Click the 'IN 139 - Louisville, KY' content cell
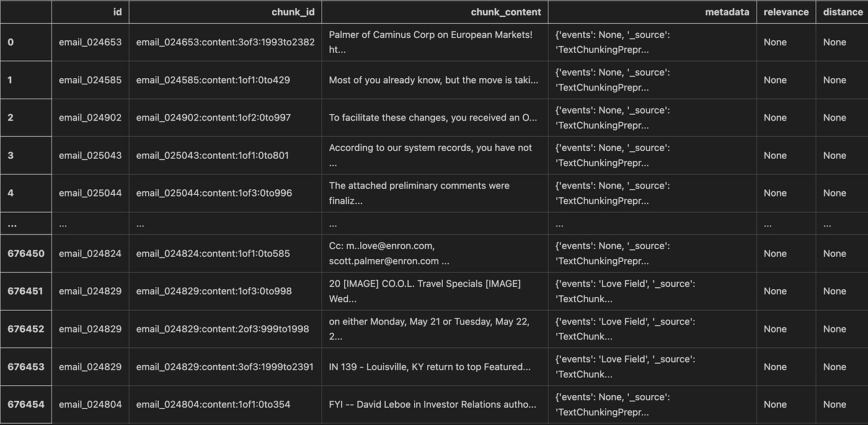The width and height of the screenshot is (868, 425). click(x=435, y=367)
